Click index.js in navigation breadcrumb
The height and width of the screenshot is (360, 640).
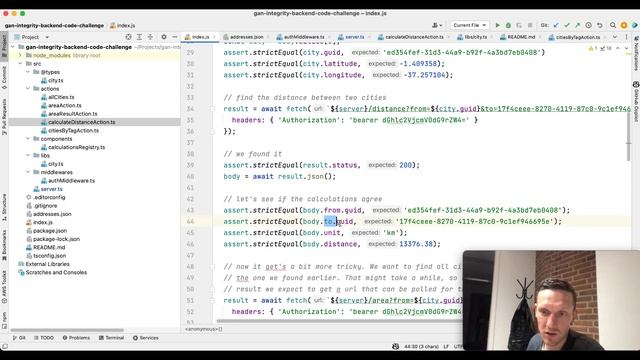coord(122,25)
